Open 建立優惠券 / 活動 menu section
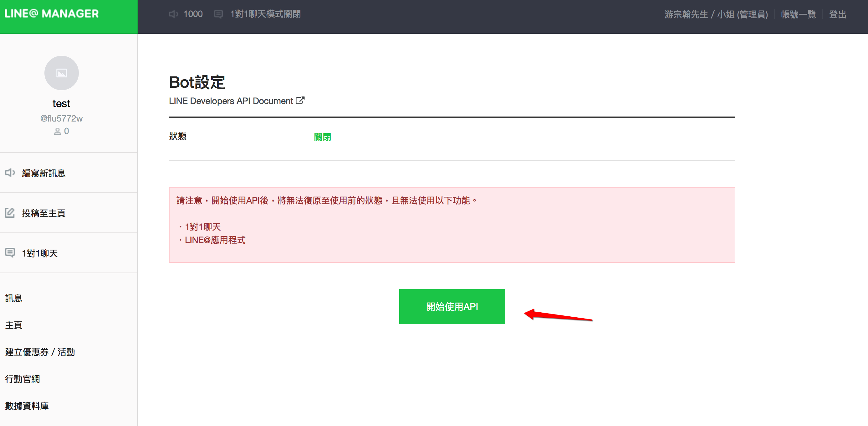The image size is (868, 426). pyautogui.click(x=40, y=352)
